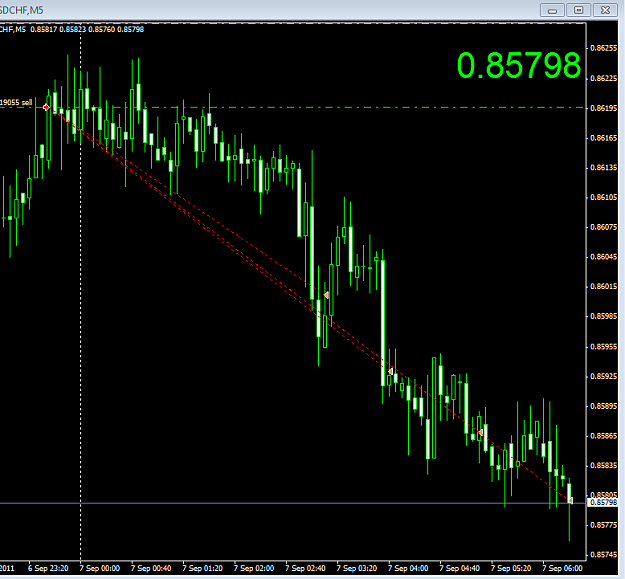625x579 pixels.
Task: Click '7 Sep 06:00' on the time axis
Action: tap(562, 568)
